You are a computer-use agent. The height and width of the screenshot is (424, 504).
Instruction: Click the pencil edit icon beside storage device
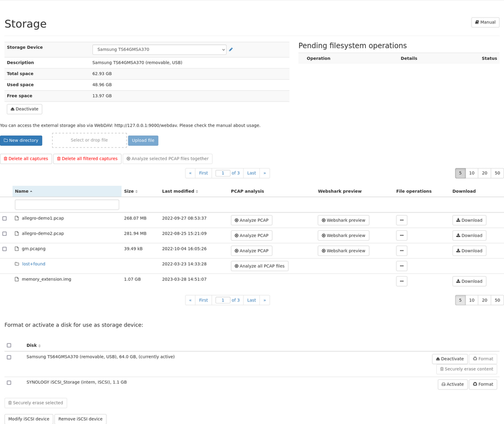[231, 50]
